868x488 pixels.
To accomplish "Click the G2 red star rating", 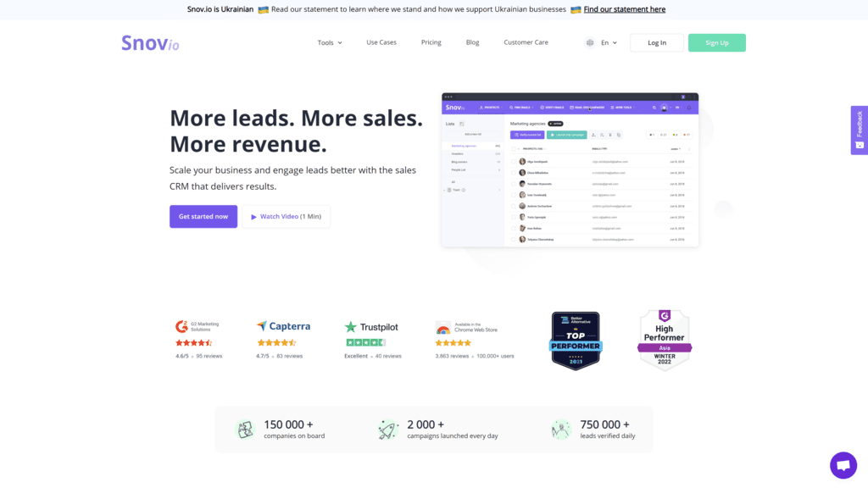I will click(x=194, y=342).
